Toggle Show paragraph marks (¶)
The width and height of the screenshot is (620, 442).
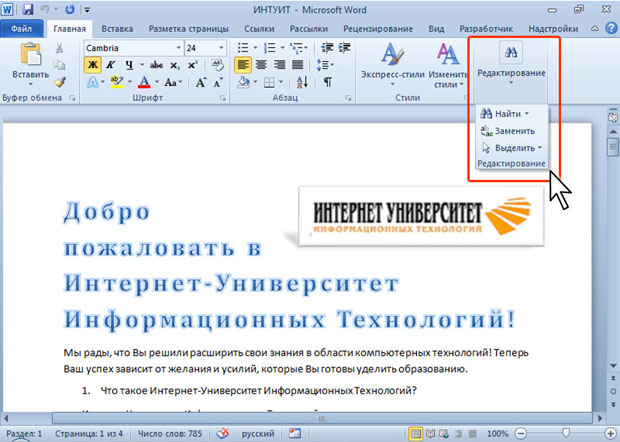point(327,82)
